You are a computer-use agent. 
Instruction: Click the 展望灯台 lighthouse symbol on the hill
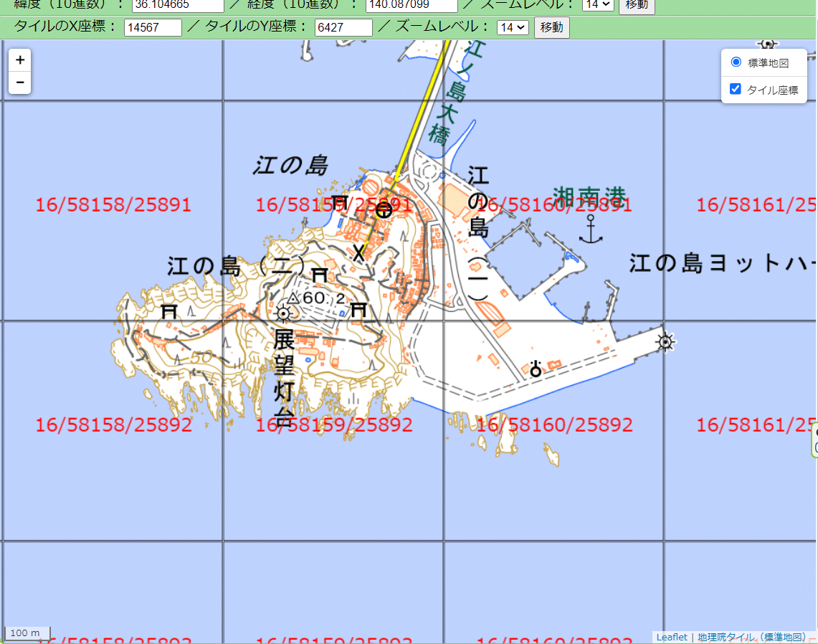pyautogui.click(x=284, y=313)
